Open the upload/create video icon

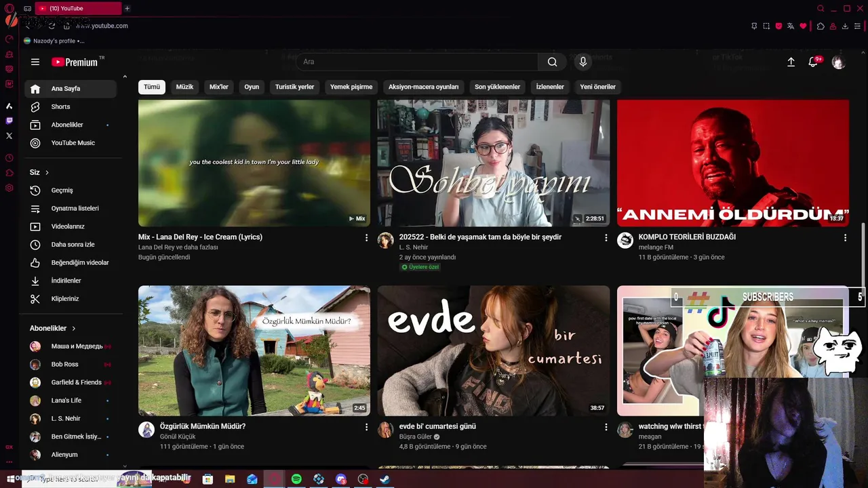[x=791, y=62]
